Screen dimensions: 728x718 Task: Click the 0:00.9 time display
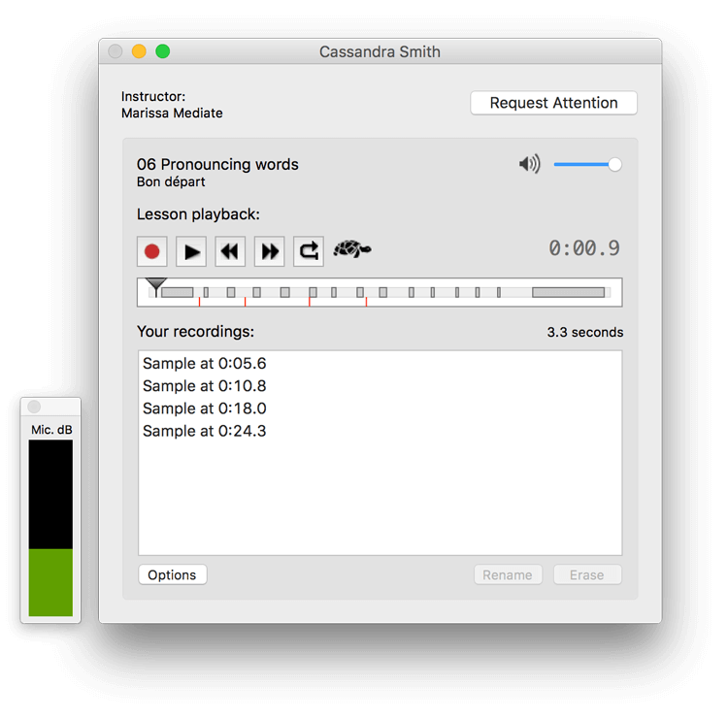(x=584, y=248)
